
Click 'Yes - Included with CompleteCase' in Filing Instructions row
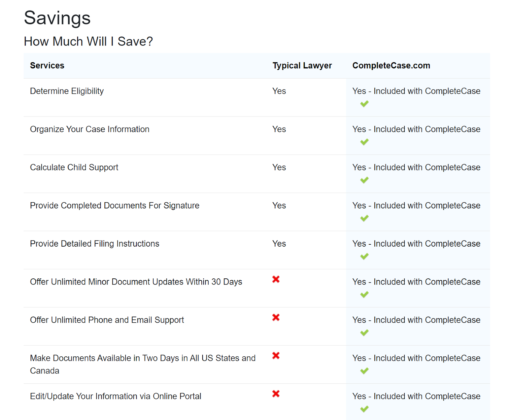[416, 244]
